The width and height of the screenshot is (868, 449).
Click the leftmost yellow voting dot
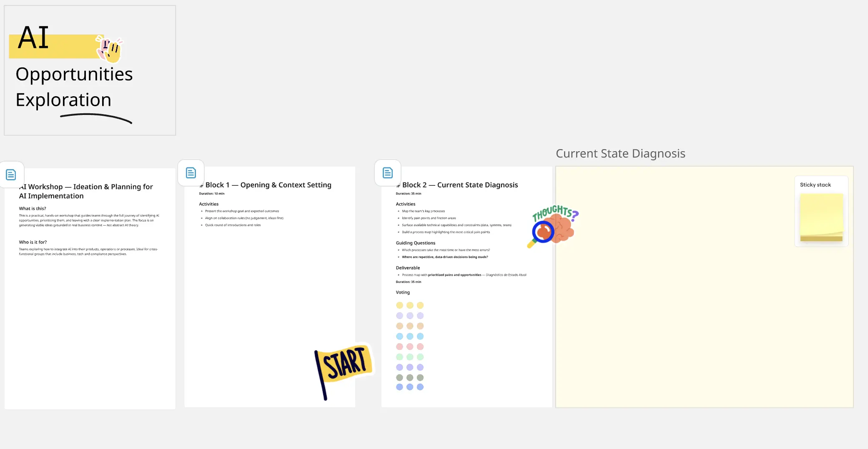(x=399, y=305)
